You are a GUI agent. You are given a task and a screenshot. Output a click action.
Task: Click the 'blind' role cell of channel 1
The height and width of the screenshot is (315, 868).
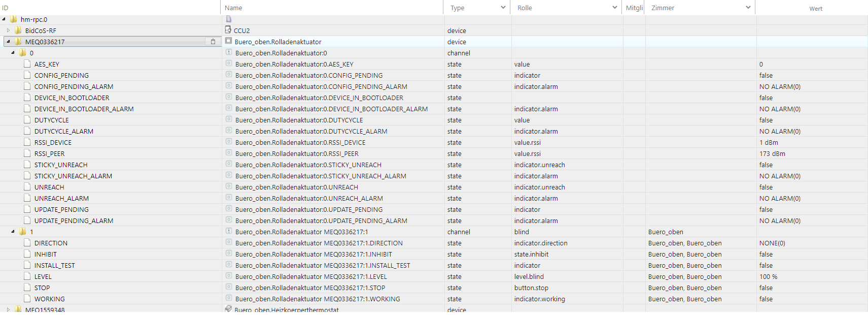(x=522, y=232)
